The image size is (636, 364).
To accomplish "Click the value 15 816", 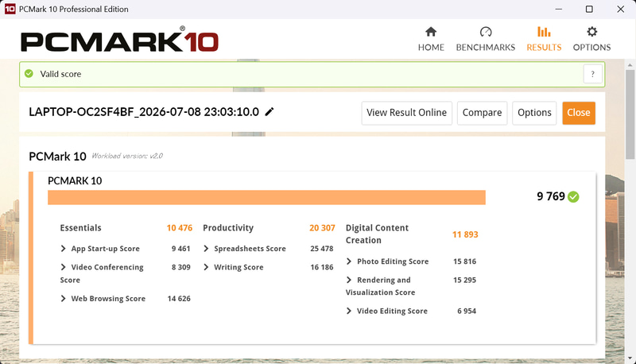I will 464,261.
